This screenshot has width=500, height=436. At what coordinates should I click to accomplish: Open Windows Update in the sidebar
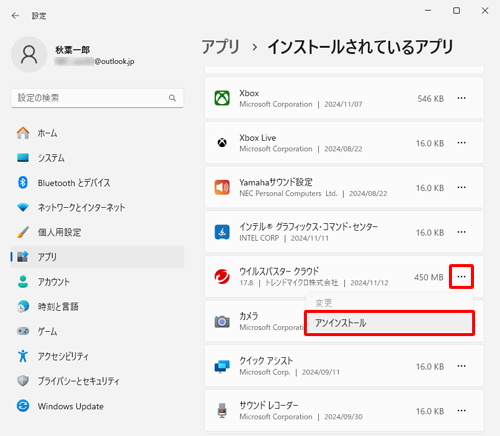(x=97, y=406)
